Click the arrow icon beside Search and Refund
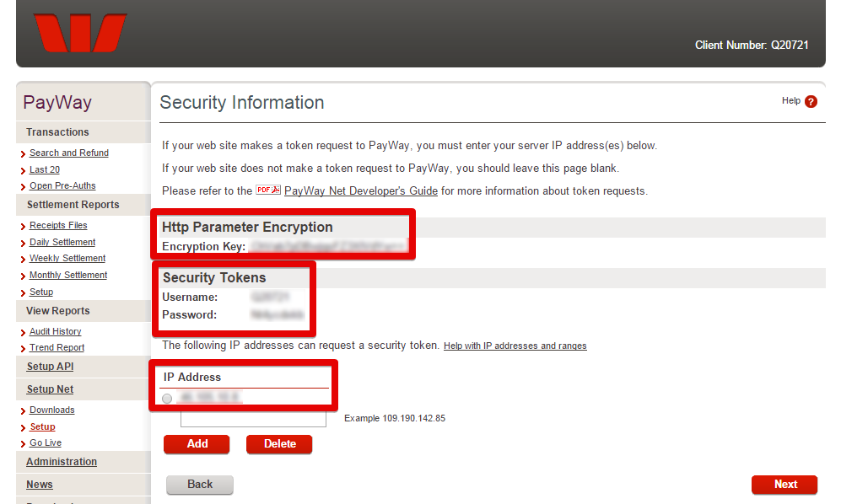Viewport: 841px width, 504px height. (23, 154)
